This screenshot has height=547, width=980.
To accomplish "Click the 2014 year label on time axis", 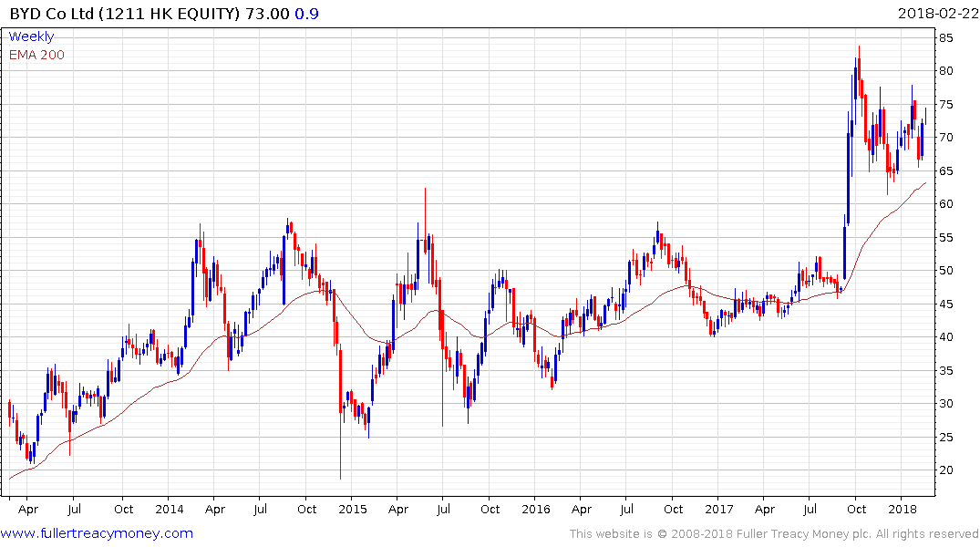I will [170, 510].
